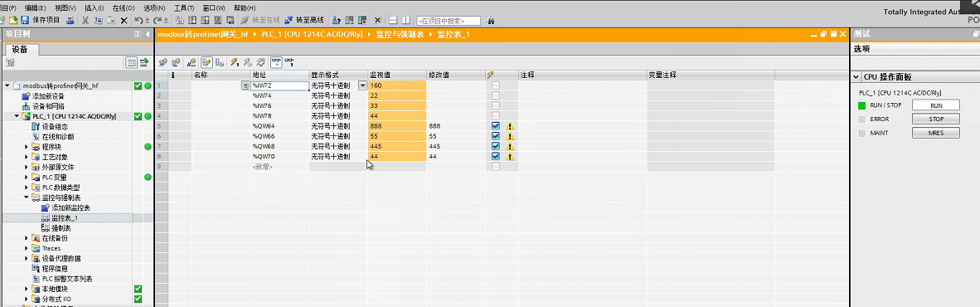Click the print icon in main toolbar
The width and height of the screenshot is (980, 307).
pyautogui.click(x=70, y=20)
